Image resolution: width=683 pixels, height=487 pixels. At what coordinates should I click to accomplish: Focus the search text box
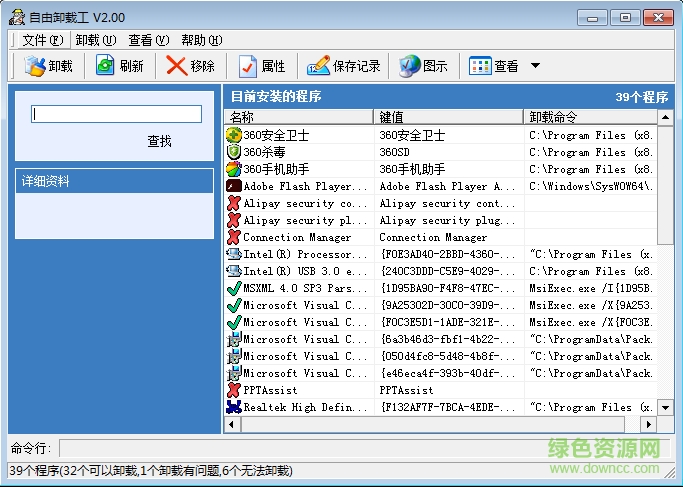[116, 114]
